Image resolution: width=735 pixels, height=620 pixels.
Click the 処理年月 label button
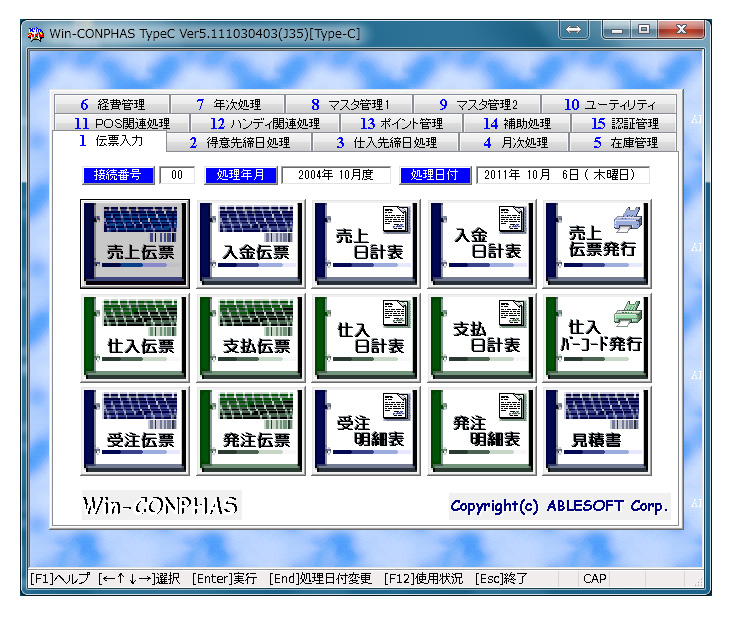tap(240, 175)
